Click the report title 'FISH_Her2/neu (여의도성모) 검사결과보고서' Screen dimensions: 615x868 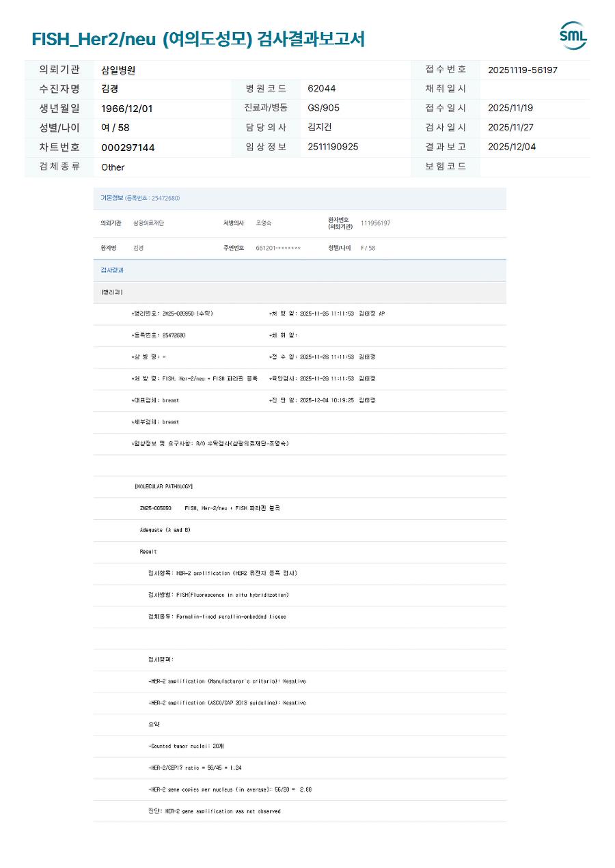pos(198,40)
